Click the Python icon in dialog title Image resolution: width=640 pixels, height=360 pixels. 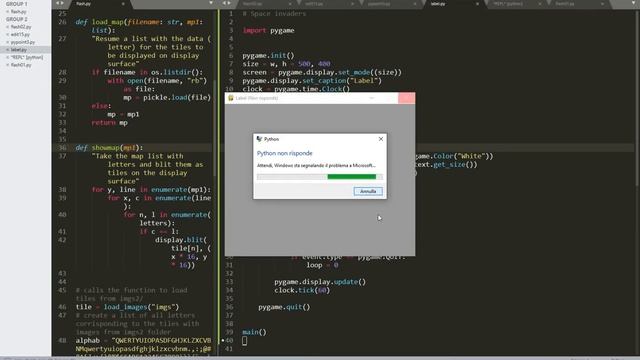point(259,139)
